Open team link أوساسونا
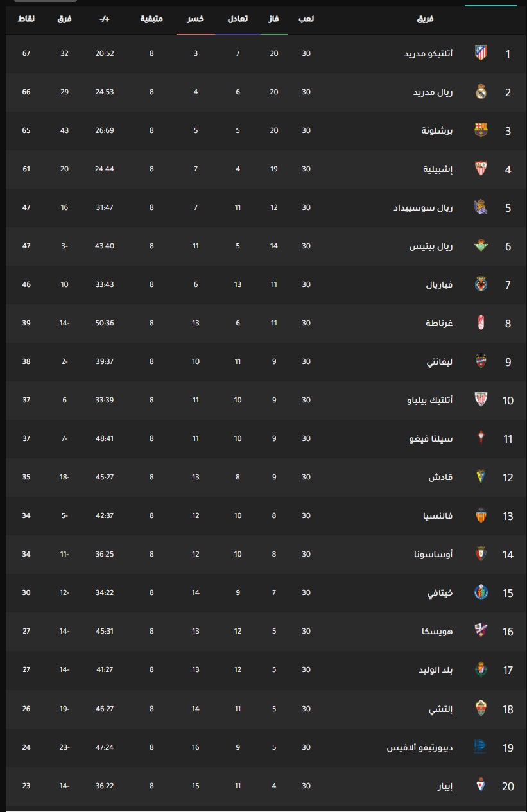 [x=433, y=554]
